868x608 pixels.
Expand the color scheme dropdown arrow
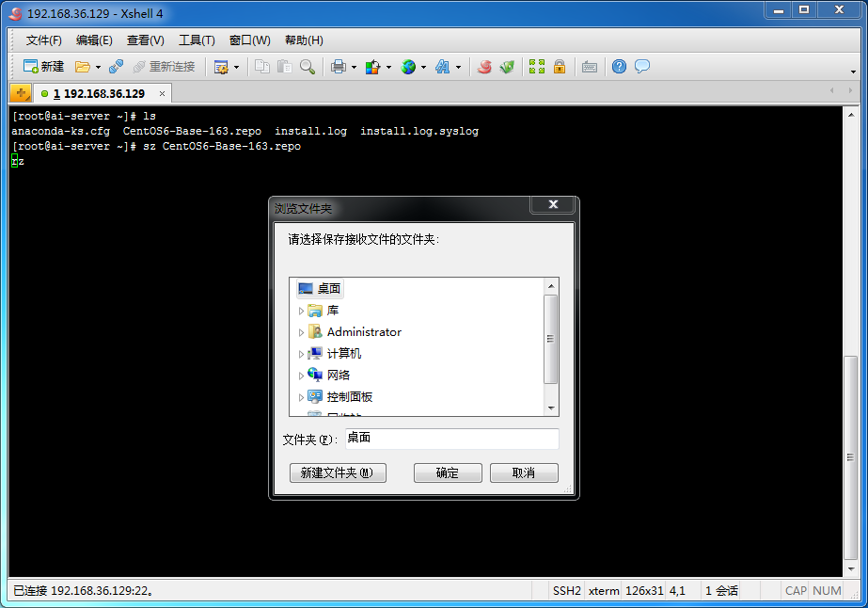click(388, 67)
